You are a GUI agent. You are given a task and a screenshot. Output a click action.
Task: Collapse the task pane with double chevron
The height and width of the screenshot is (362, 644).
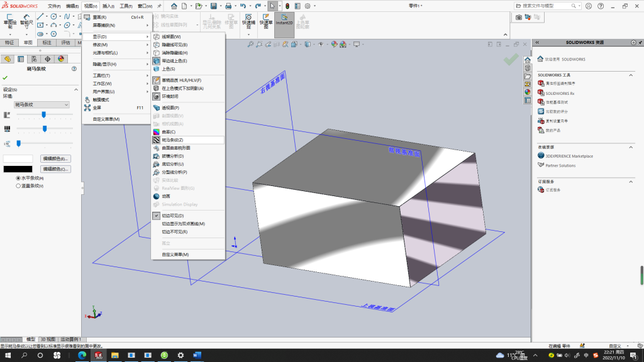537,42
